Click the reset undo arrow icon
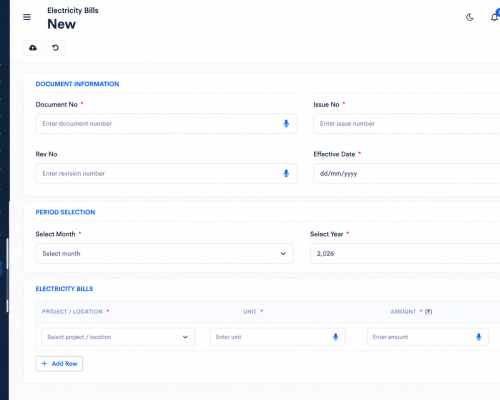 [x=55, y=48]
